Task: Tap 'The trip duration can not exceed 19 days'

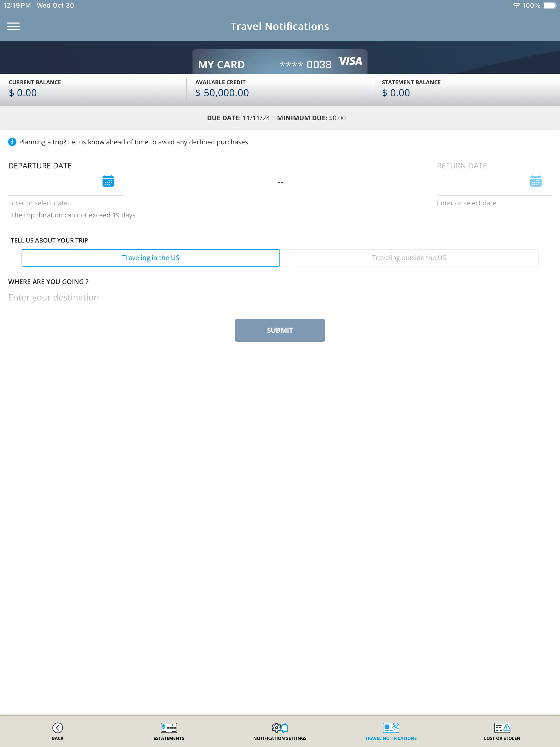Action: pos(73,215)
